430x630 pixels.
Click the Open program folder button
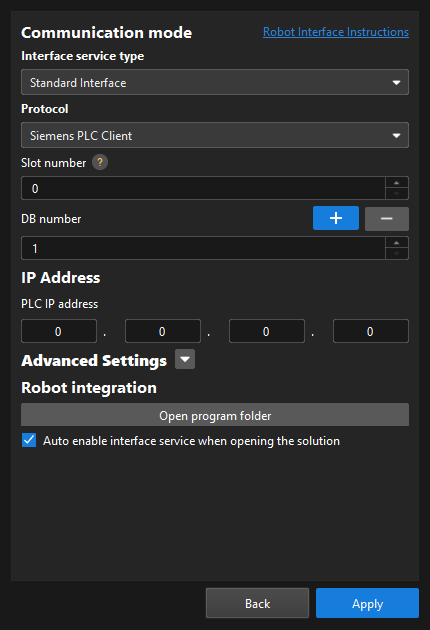215,415
